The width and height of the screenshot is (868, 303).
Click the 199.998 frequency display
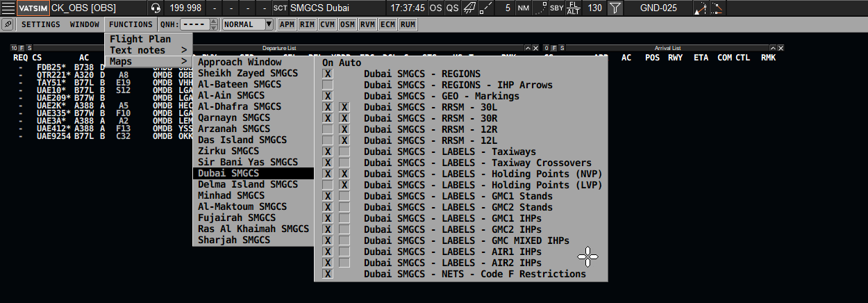point(185,8)
